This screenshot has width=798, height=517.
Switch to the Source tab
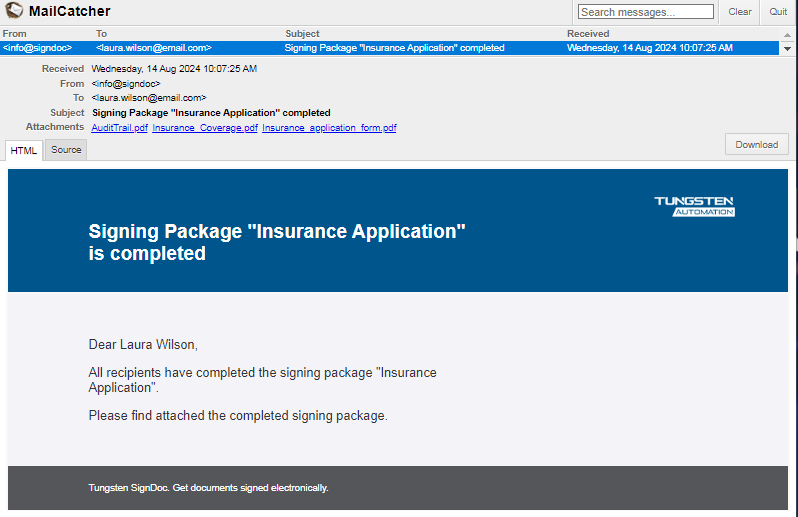[x=66, y=150]
